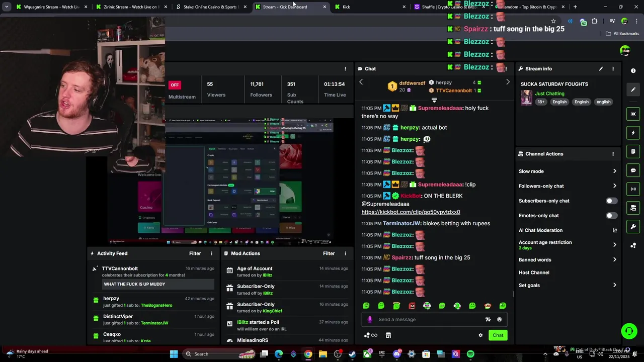Viewport: 644px width, 362px height.
Task: Go to next chat leaderboard page arrow
Action: 508,82
